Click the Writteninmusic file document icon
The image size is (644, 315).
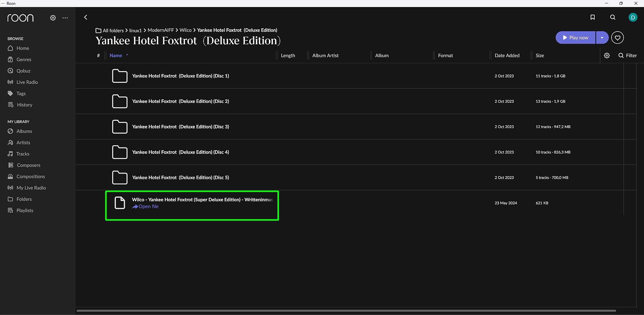tap(120, 203)
